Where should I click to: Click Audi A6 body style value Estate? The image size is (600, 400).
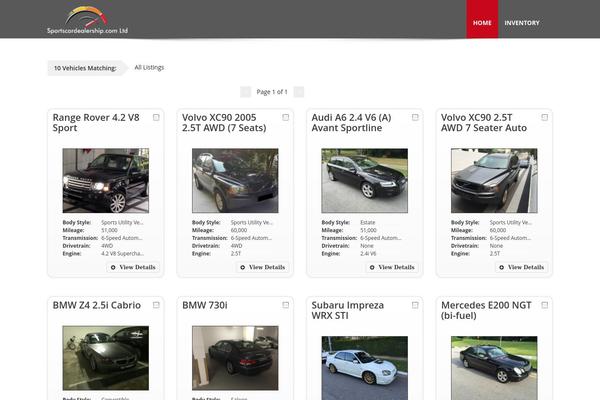pos(368,222)
